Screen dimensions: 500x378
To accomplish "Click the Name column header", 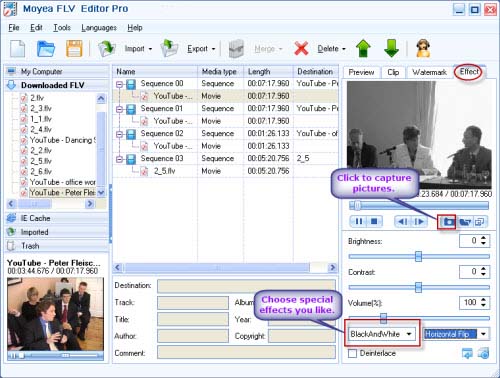I will click(155, 72).
